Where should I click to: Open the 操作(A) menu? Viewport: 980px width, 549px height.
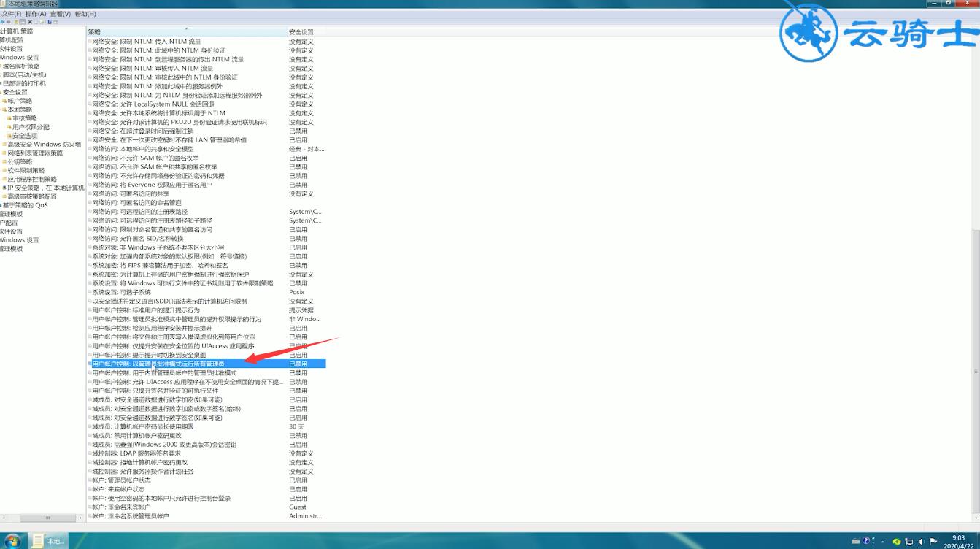(x=35, y=14)
